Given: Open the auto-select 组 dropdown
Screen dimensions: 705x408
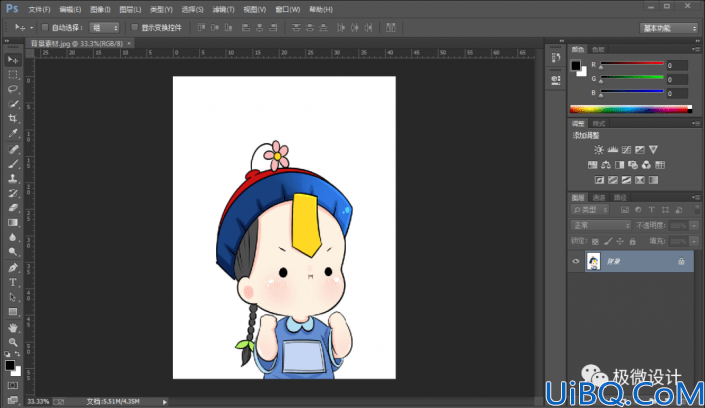Looking at the screenshot, I should point(104,28).
